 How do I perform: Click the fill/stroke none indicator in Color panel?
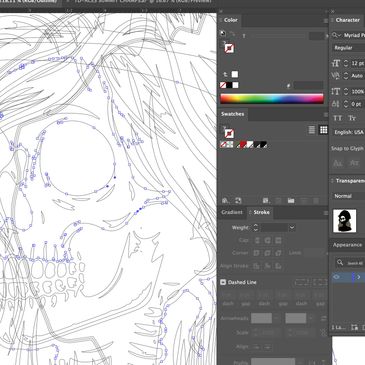229,49
